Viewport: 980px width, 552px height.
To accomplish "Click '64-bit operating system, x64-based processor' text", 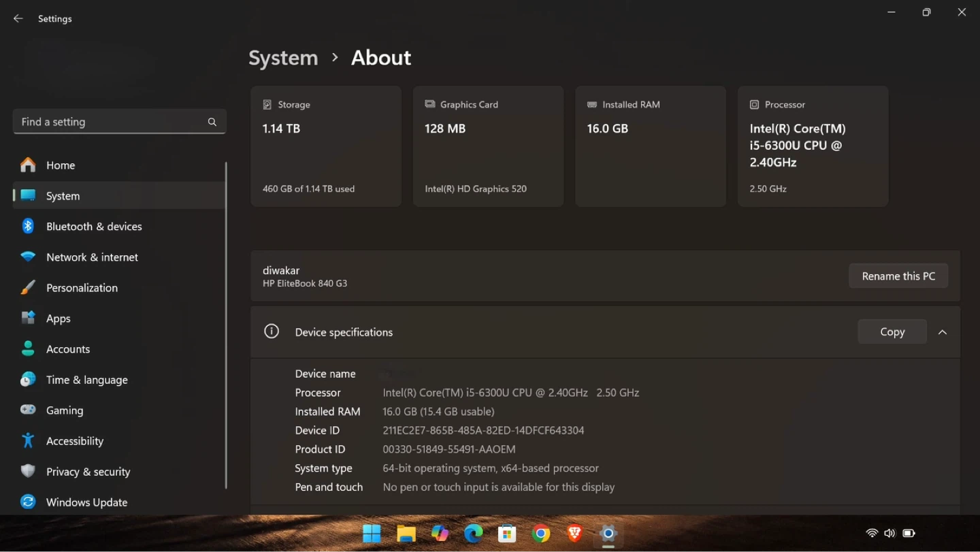I will coord(491,468).
